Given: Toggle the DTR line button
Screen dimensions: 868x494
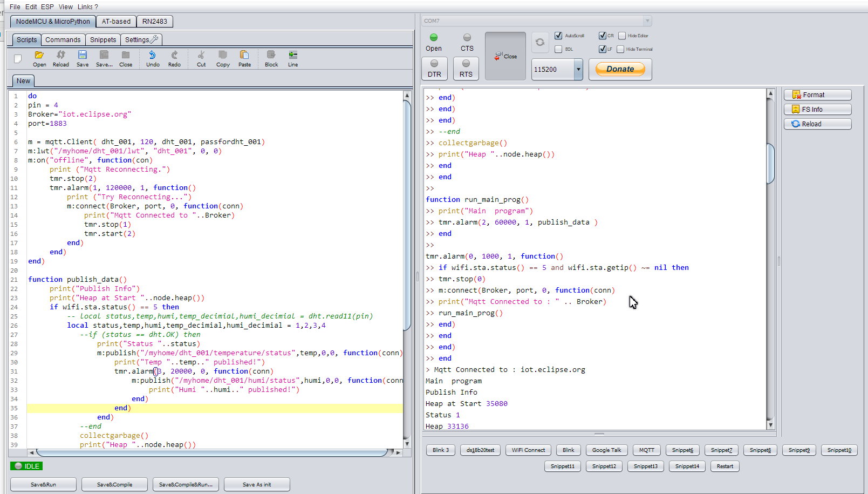Looking at the screenshot, I should [x=434, y=69].
